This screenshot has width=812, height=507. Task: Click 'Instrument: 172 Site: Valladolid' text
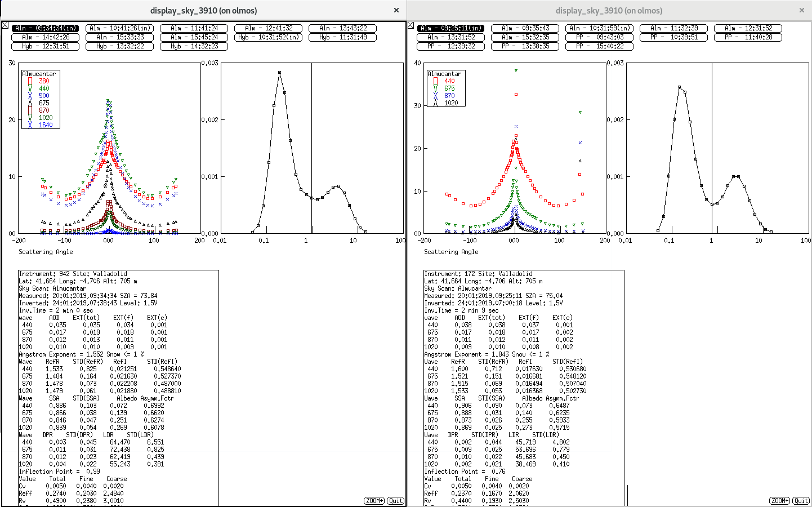tap(479, 274)
